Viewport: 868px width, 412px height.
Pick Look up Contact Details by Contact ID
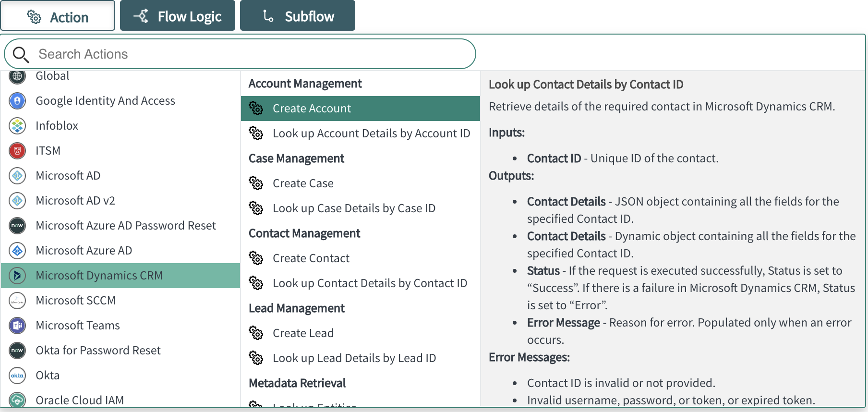[x=370, y=283]
